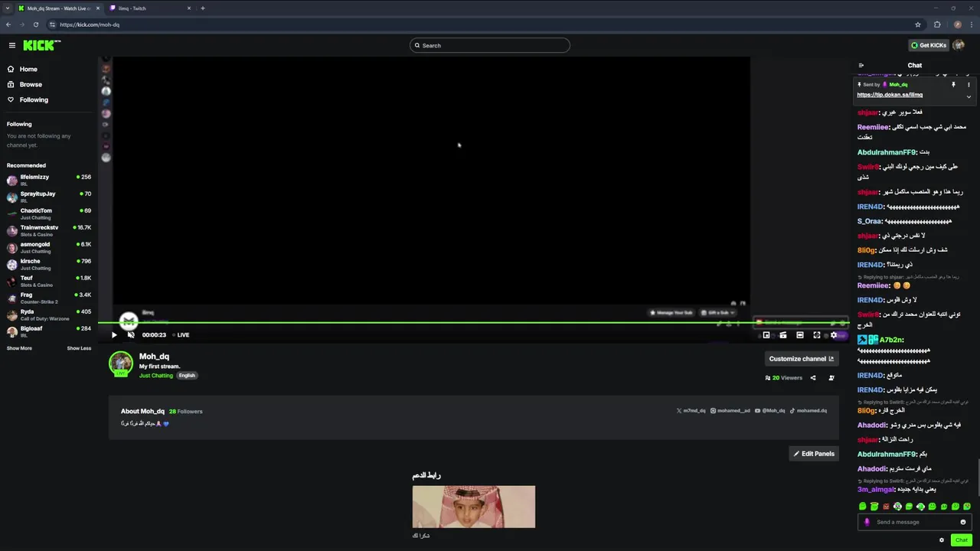Screen dimensions: 980x551
Task: Go to Home in sidebar
Action: tap(22, 69)
